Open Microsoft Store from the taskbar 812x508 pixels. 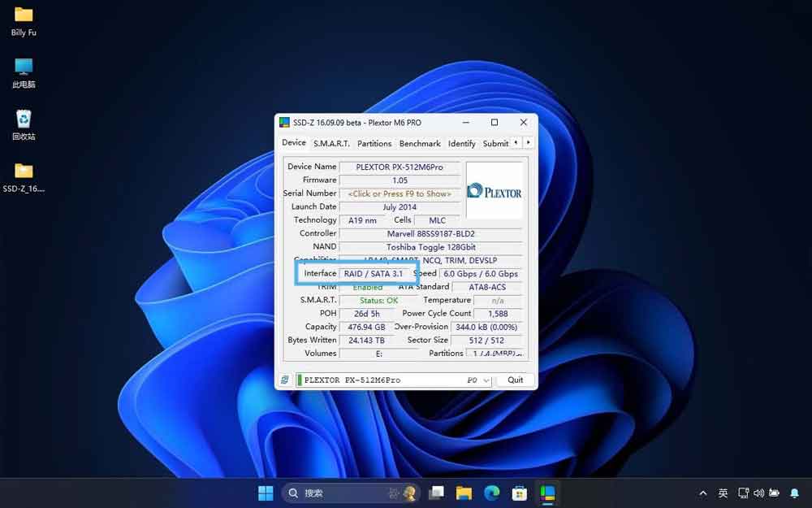520,493
